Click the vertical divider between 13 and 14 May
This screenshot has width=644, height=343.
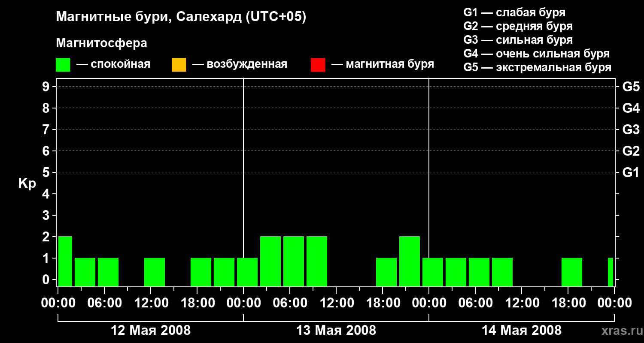tap(429, 182)
